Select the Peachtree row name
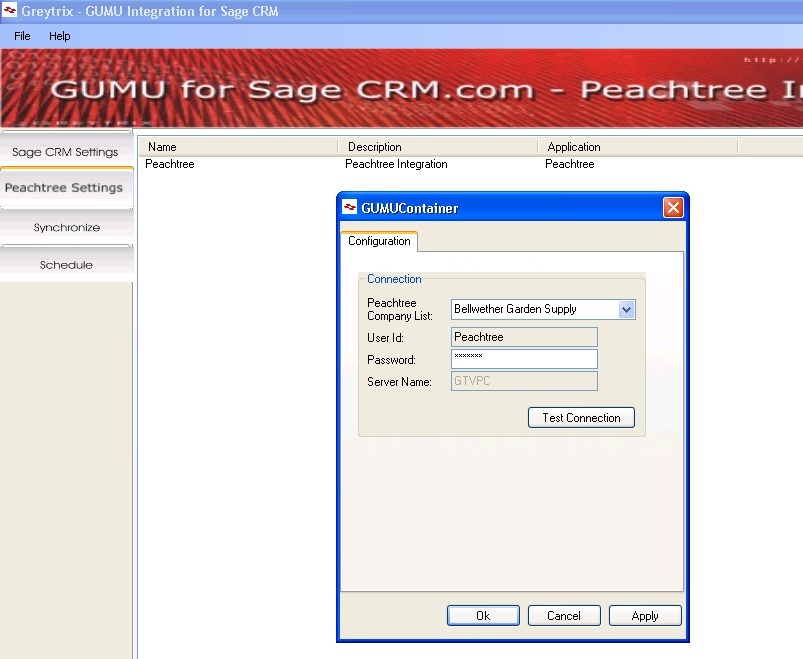The height and width of the screenshot is (659, 803). pos(170,164)
